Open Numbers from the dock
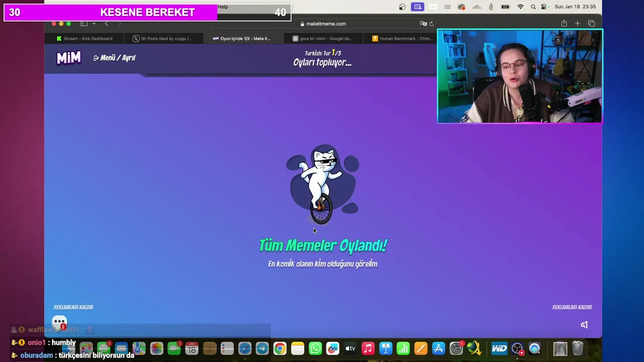 (x=404, y=348)
